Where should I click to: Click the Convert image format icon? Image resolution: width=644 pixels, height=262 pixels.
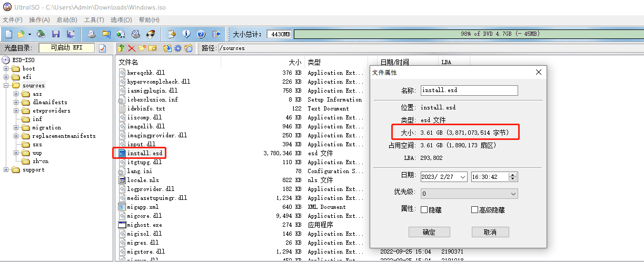121,34
